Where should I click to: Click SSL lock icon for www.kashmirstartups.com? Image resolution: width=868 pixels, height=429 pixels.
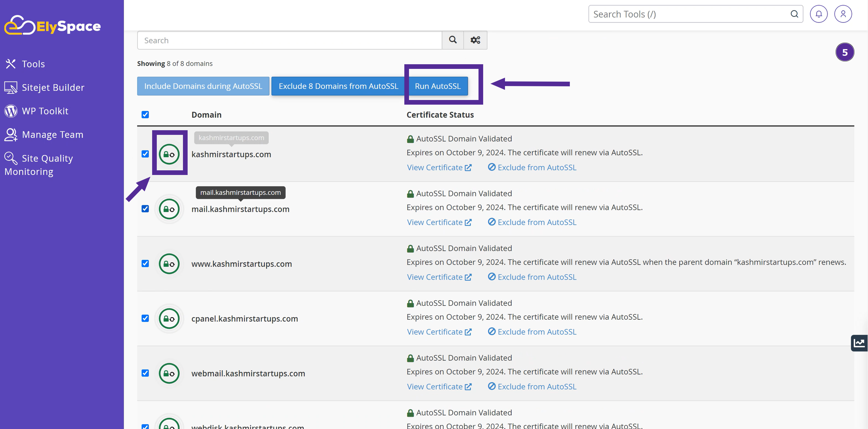169,264
